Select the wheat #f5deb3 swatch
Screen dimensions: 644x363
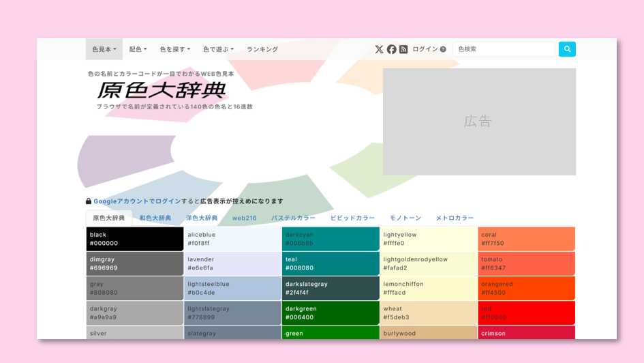[429, 313]
